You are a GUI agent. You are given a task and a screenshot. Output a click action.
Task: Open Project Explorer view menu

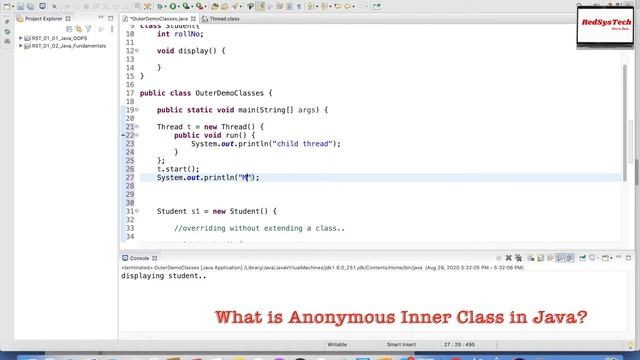tap(112, 29)
